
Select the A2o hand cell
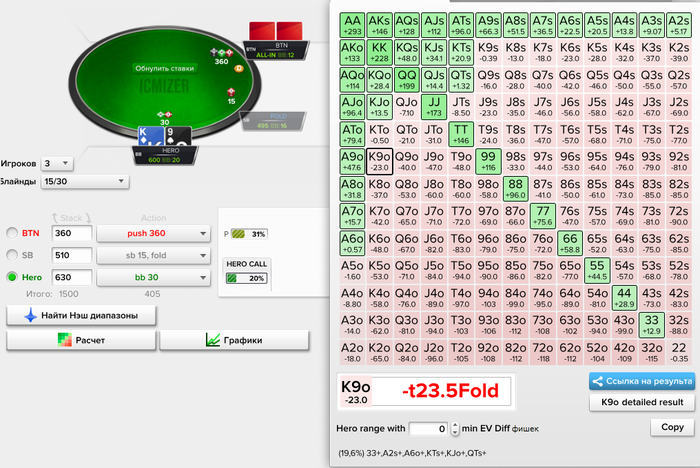(x=352, y=352)
